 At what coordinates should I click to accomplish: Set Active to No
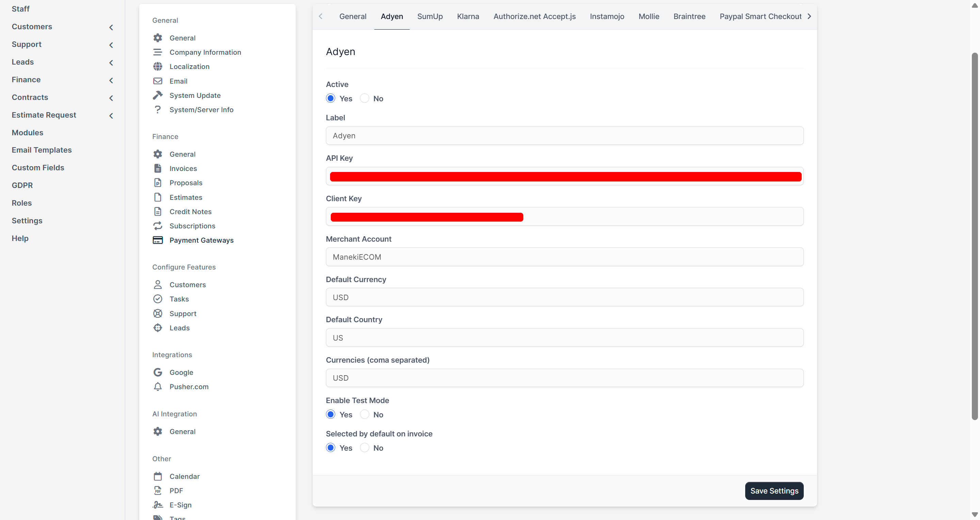(364, 99)
